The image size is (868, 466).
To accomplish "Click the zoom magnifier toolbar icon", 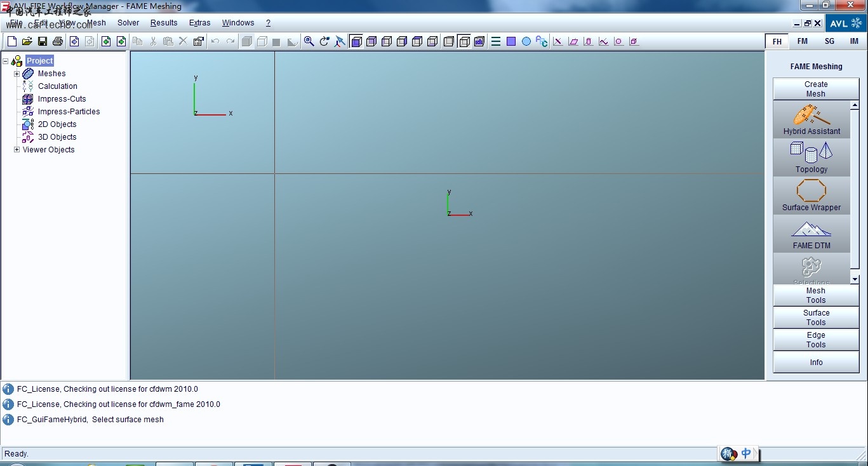I will point(309,41).
